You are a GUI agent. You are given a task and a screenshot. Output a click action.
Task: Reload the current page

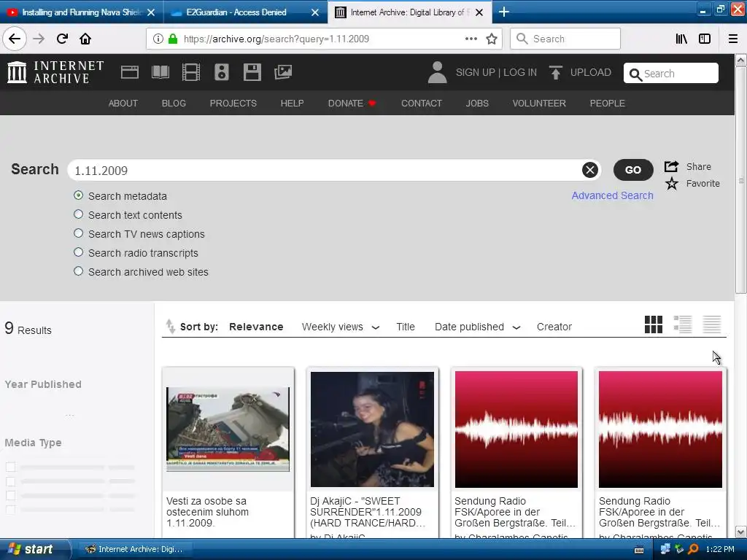pyautogui.click(x=62, y=39)
